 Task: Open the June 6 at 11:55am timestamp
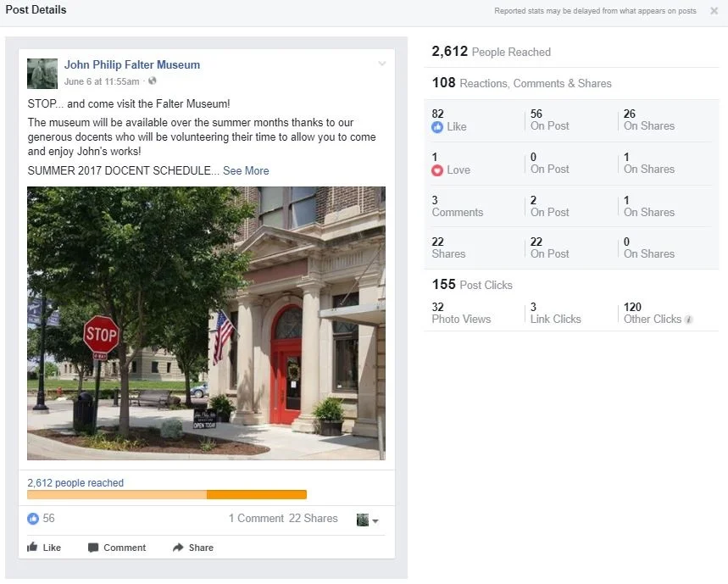tap(102, 81)
